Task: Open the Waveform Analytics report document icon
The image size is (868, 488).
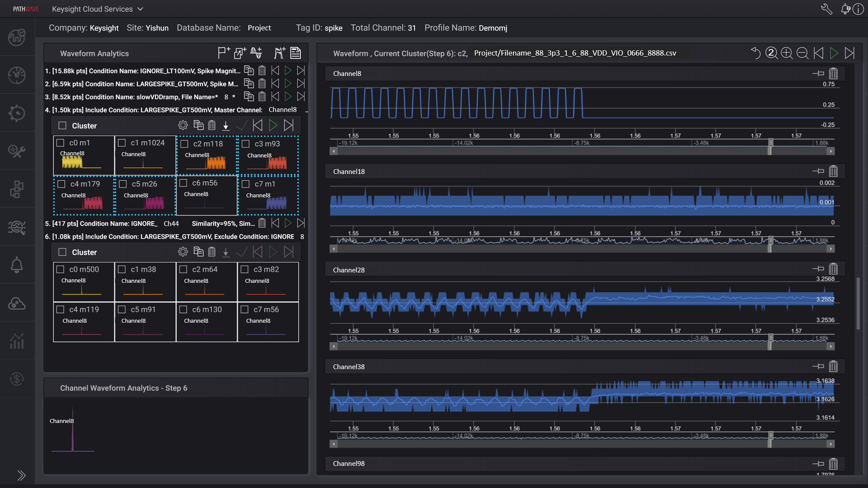Action: click(x=296, y=52)
